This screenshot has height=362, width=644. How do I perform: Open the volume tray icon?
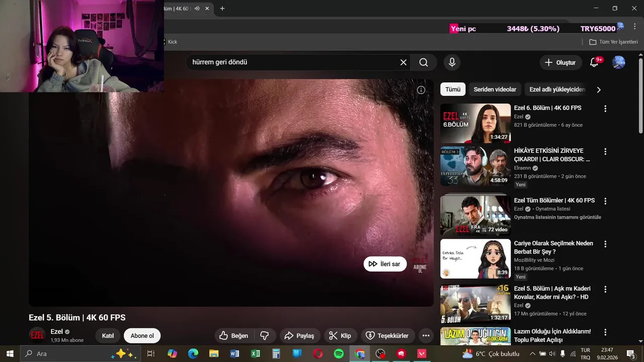point(553,353)
